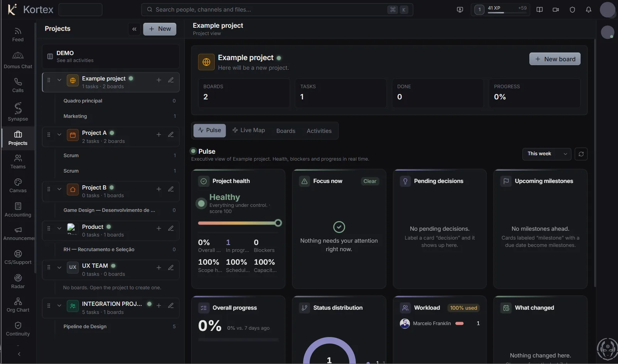Add board to INTEGRATION PROJ with plus icon
Screen dimensions: 618x364
coord(158,305)
